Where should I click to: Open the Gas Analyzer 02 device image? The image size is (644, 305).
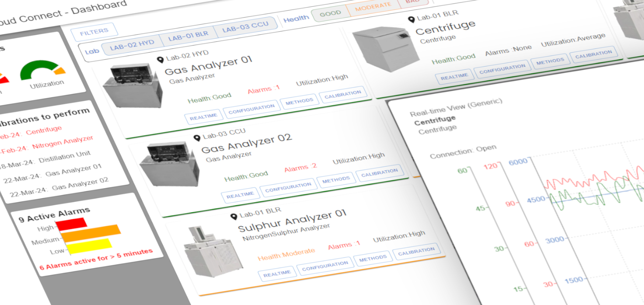(x=170, y=164)
